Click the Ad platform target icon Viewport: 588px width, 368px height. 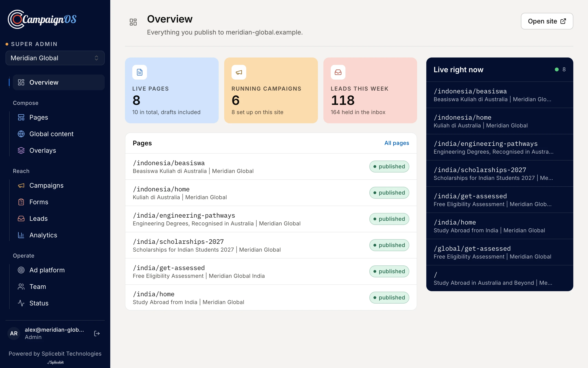(21, 270)
